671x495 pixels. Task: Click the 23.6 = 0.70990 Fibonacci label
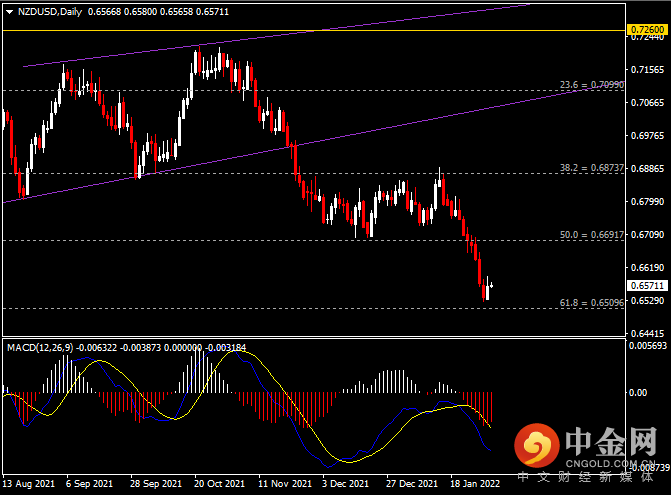tap(594, 86)
